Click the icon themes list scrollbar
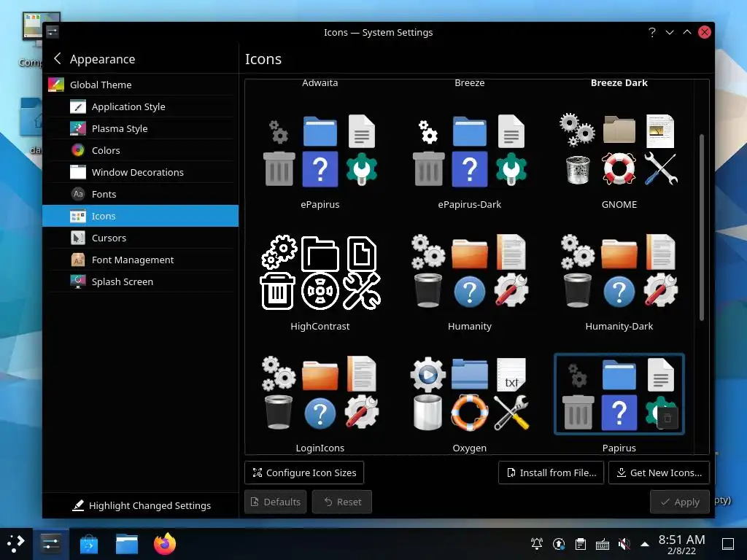Image resolution: width=747 pixels, height=560 pixels. click(702, 227)
